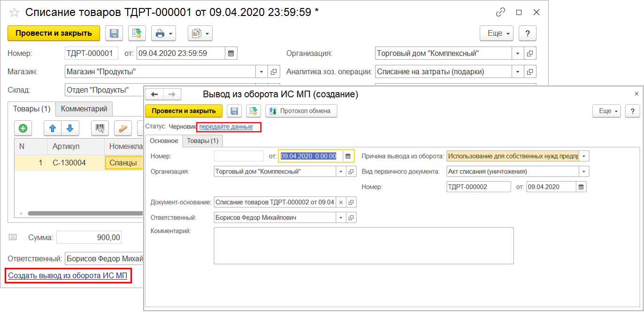Screen dimensions: 644x312
Task: Click передайте данные link
Action: [226, 127]
